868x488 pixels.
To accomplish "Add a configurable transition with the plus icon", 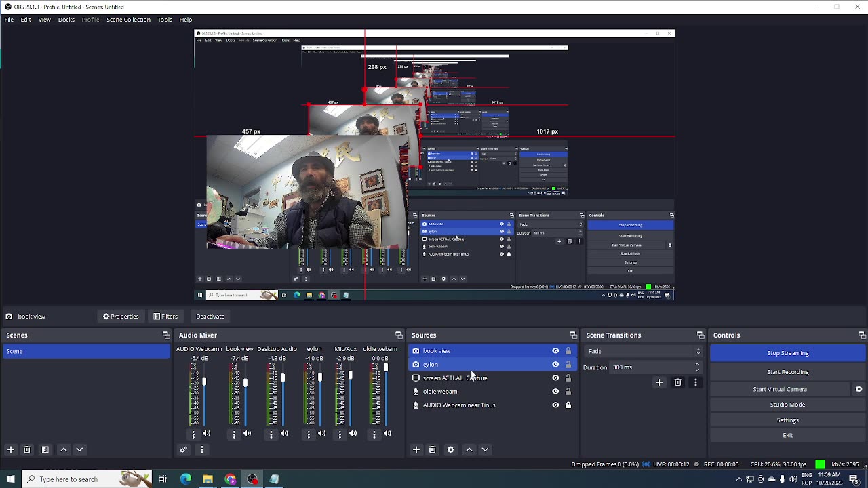I will pyautogui.click(x=659, y=382).
